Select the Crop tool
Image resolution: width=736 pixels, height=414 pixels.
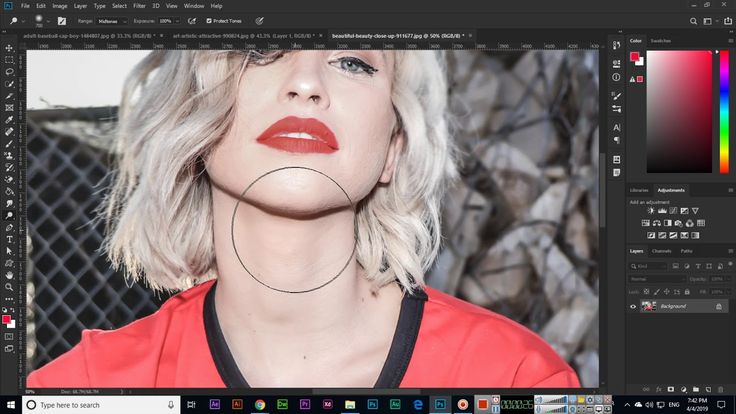pos(9,96)
